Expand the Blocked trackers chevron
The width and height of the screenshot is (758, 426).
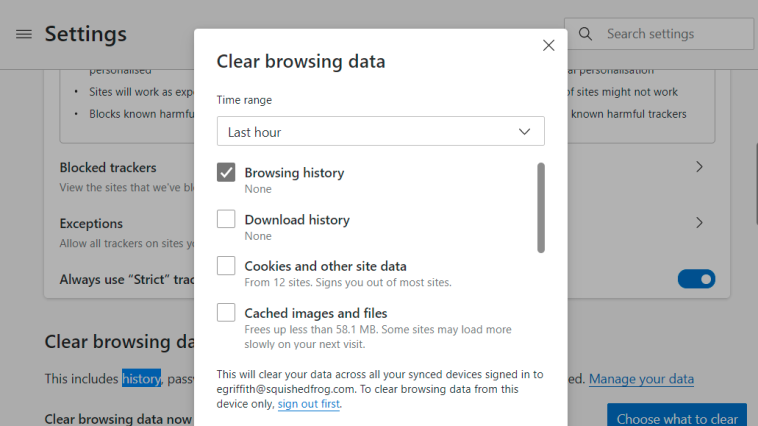click(x=699, y=167)
